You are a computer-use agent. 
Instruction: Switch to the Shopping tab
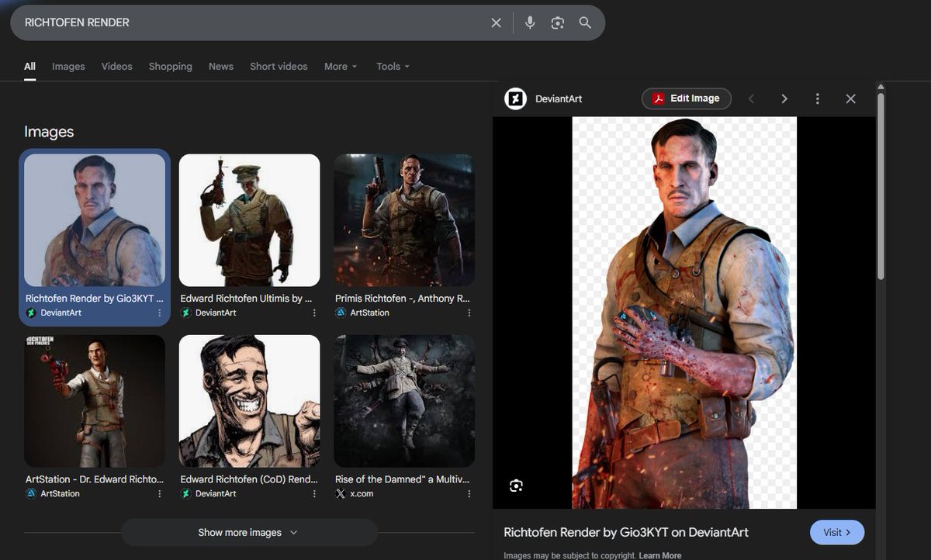pos(171,67)
